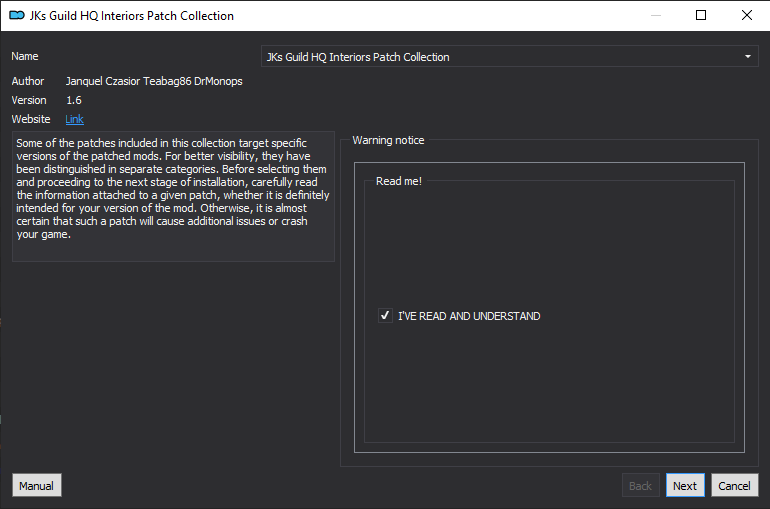Viewport: 770px width, 509px height.
Task: Click the version number 1.6
Action: click(x=74, y=100)
